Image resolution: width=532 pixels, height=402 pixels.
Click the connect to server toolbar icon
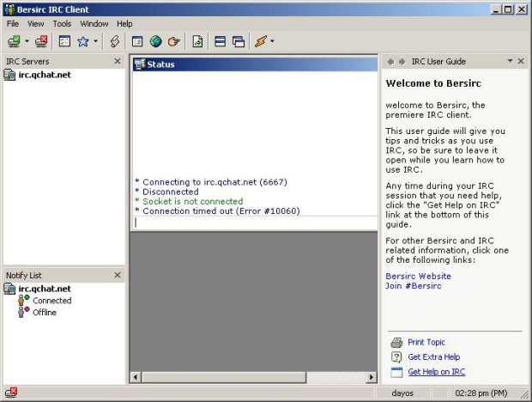pyautogui.click(x=14, y=41)
